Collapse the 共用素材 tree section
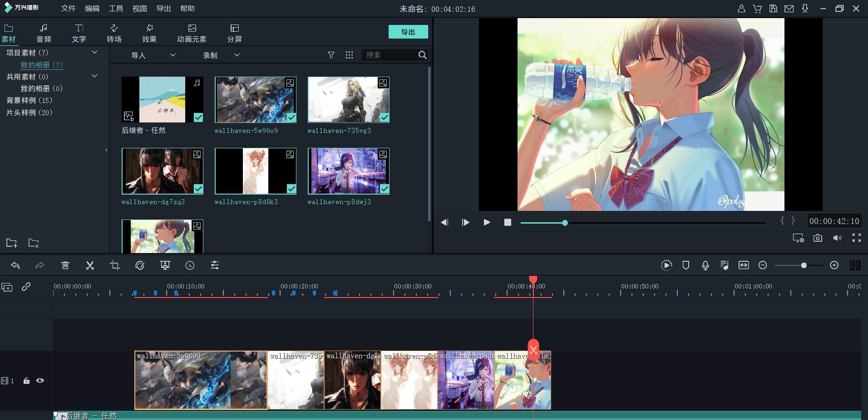The image size is (868, 420). point(94,76)
